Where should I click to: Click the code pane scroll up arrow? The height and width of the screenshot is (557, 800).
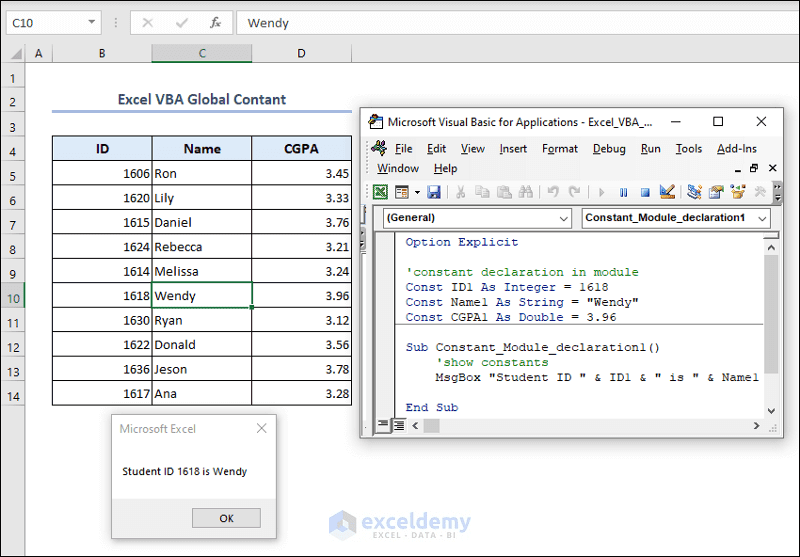(x=771, y=247)
